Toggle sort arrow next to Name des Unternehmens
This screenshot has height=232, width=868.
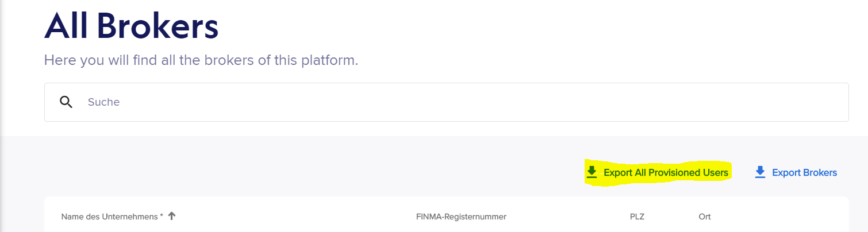click(172, 216)
